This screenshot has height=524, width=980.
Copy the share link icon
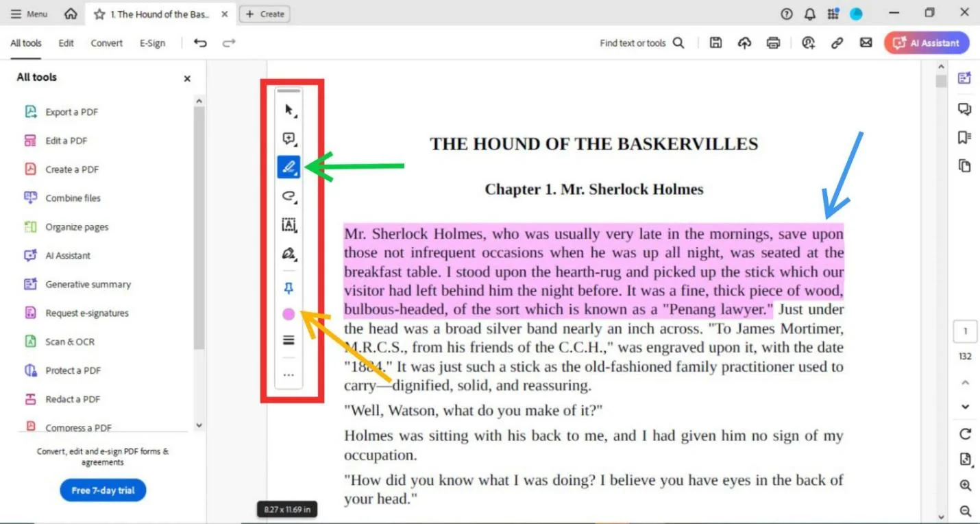tap(837, 43)
